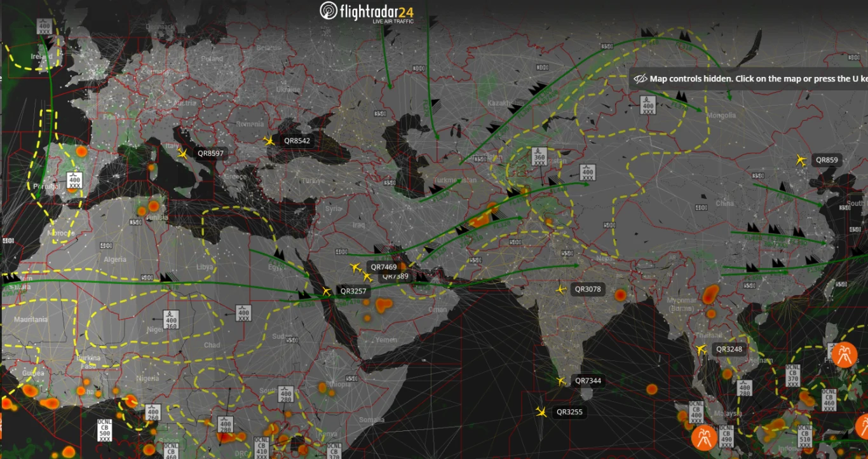Click the 'Chad' country label

click(212, 345)
